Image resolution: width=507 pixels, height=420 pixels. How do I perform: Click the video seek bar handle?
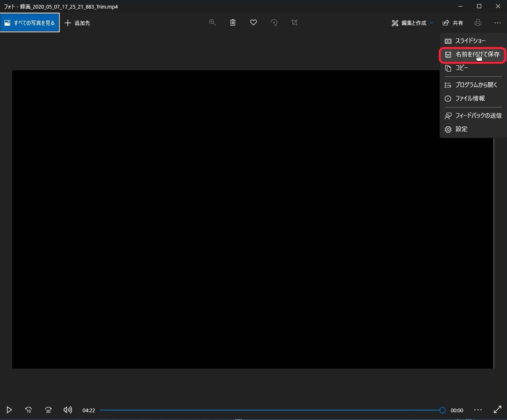click(x=442, y=410)
